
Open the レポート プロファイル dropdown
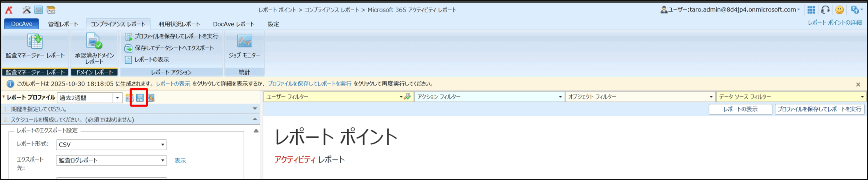117,98
